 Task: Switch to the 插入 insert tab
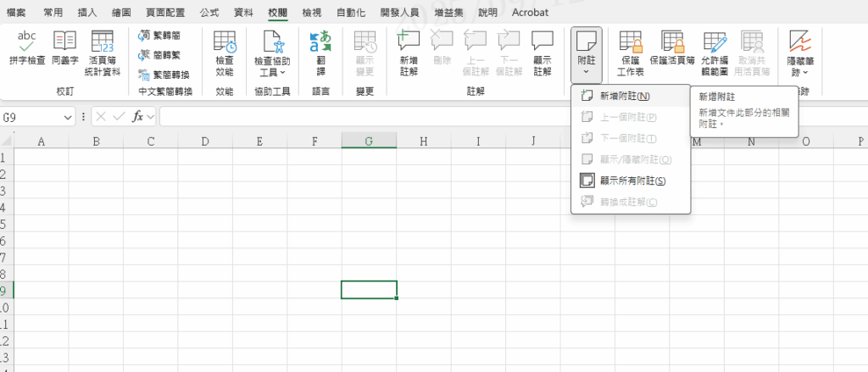tap(86, 13)
